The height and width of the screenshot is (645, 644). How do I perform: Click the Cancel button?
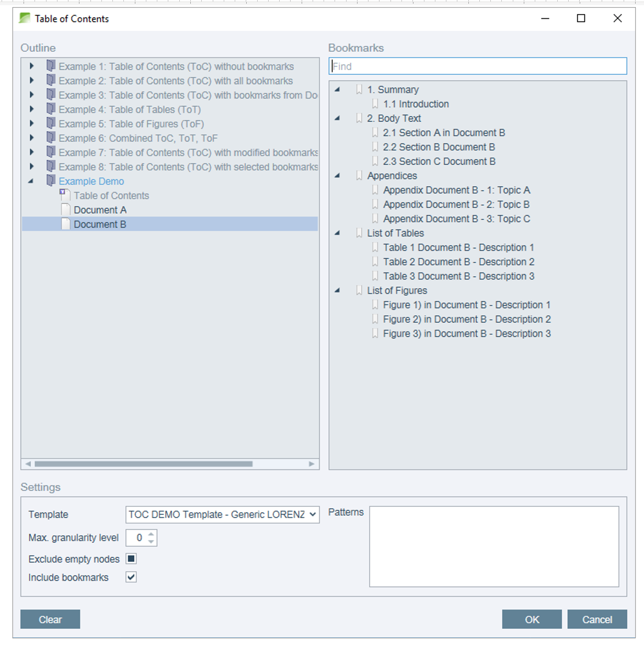[597, 619]
